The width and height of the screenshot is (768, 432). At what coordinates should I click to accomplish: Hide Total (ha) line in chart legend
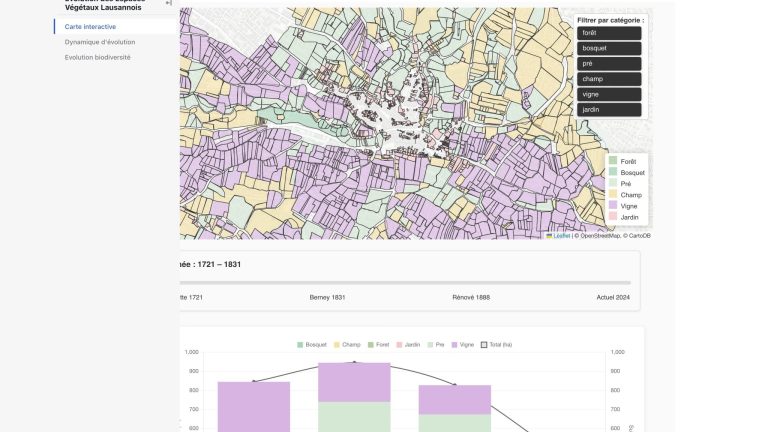pyautogui.click(x=499, y=345)
